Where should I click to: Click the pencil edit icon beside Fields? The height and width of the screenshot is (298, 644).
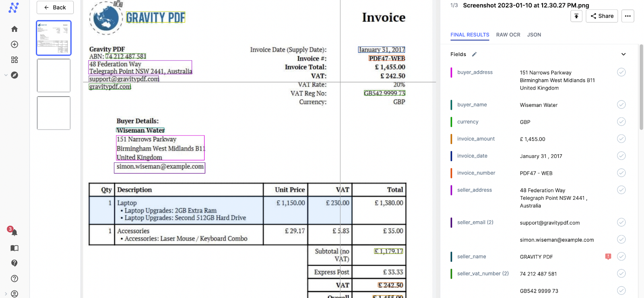(x=474, y=54)
